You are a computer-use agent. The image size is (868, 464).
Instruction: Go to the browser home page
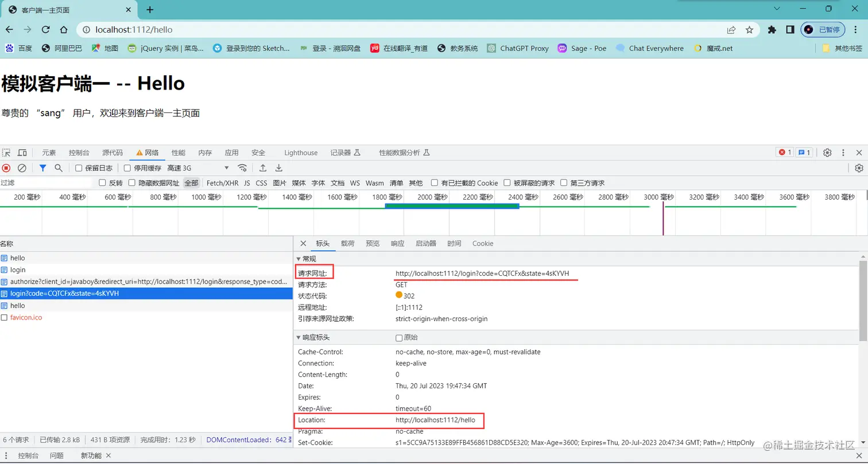(64, 30)
